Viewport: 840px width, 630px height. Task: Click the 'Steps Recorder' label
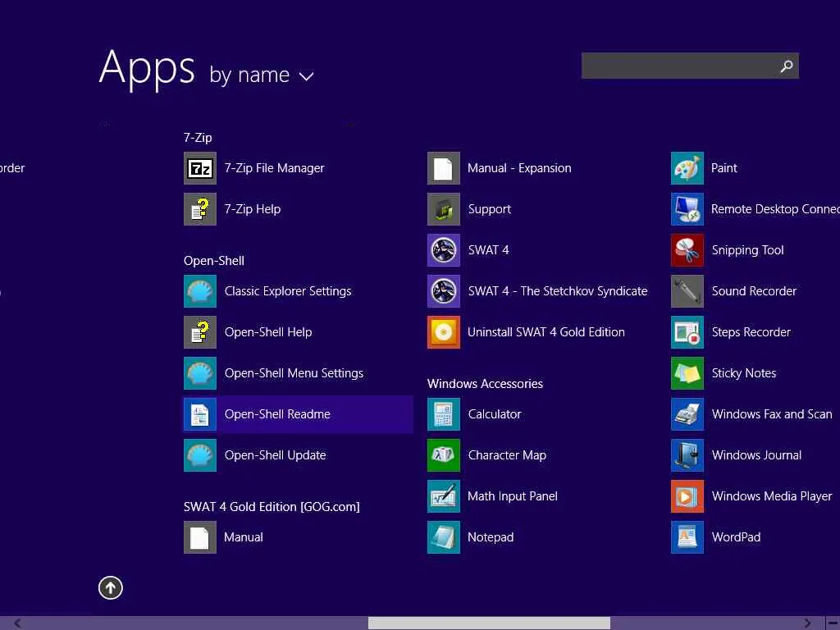pos(751,332)
